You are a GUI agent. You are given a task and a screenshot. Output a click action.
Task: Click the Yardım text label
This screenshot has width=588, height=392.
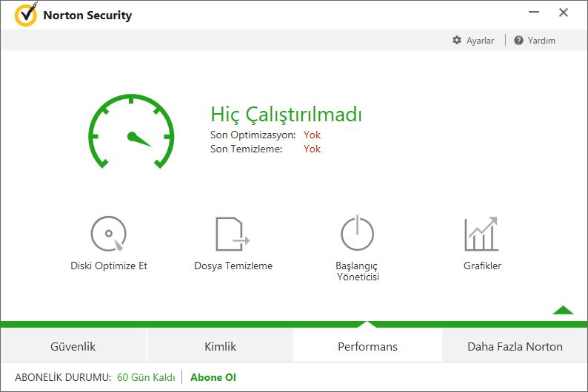coord(541,41)
